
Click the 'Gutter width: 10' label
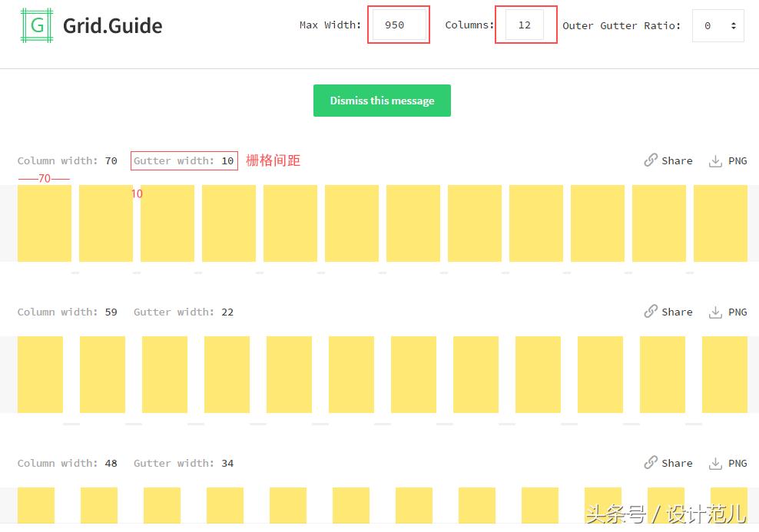coord(184,161)
